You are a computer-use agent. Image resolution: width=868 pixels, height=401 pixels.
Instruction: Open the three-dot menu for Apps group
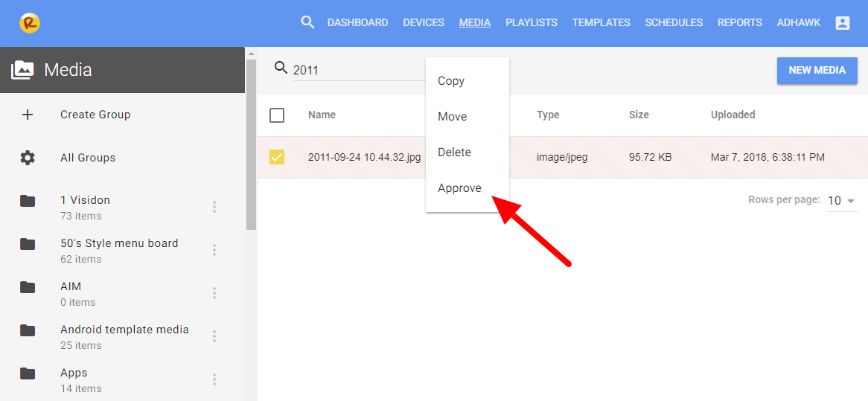coord(214,379)
